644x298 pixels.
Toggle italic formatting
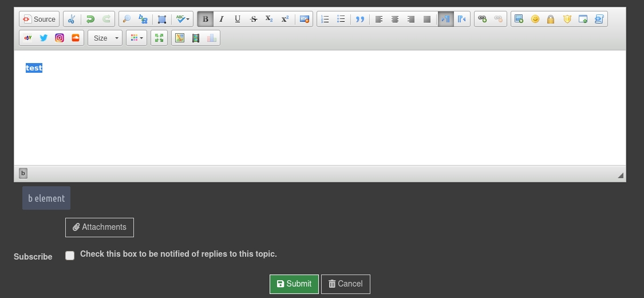pyautogui.click(x=222, y=19)
